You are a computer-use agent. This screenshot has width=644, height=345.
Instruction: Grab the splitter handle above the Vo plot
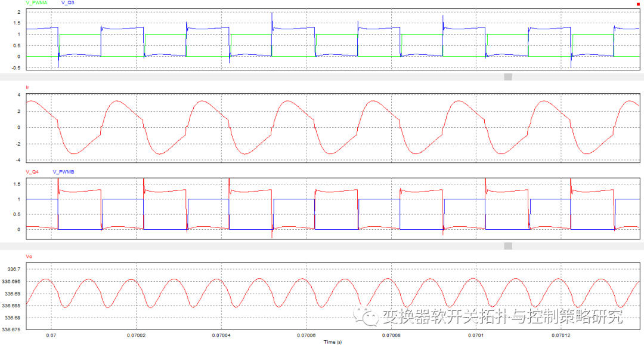point(508,246)
